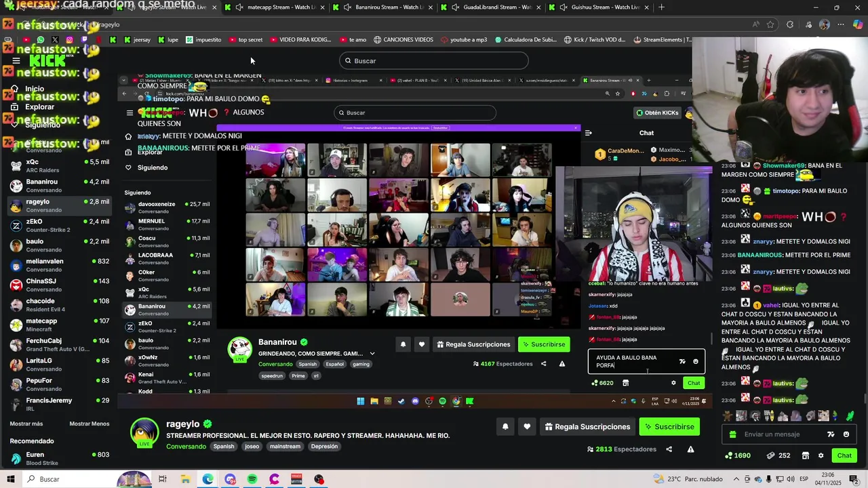Viewport: 868px width, 488px height.
Task: Open LaritaLG channel in sidebar list
Action: click(x=60, y=365)
